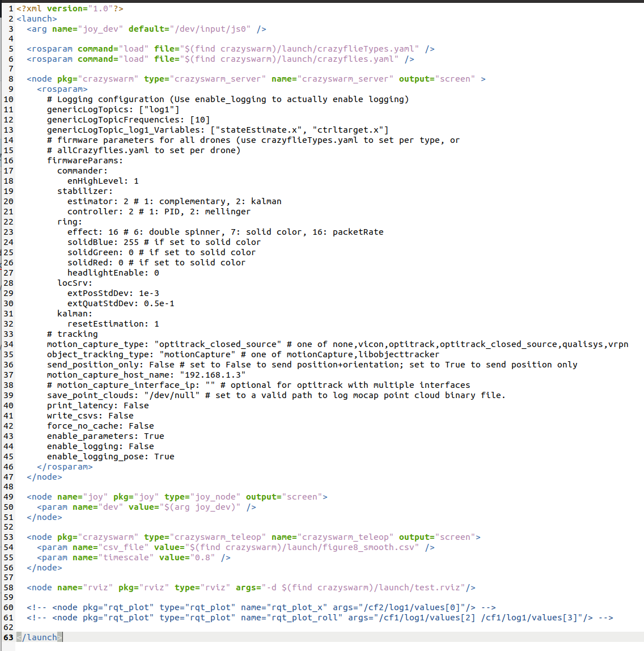Click the commander: key
Image resolution: width=644 pixels, height=651 pixels.
pos(83,171)
